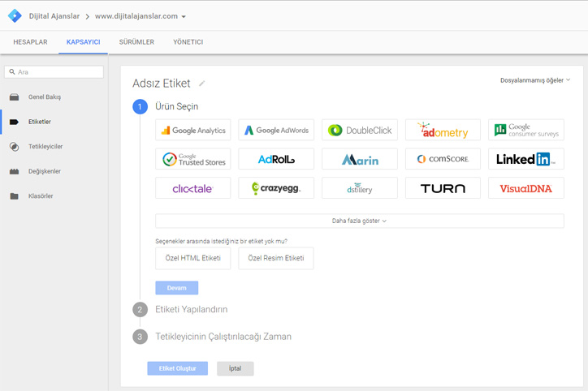Viewport: 588px width, 391px height.
Task: Choose the Google AdWords product tile
Action: pos(276,130)
